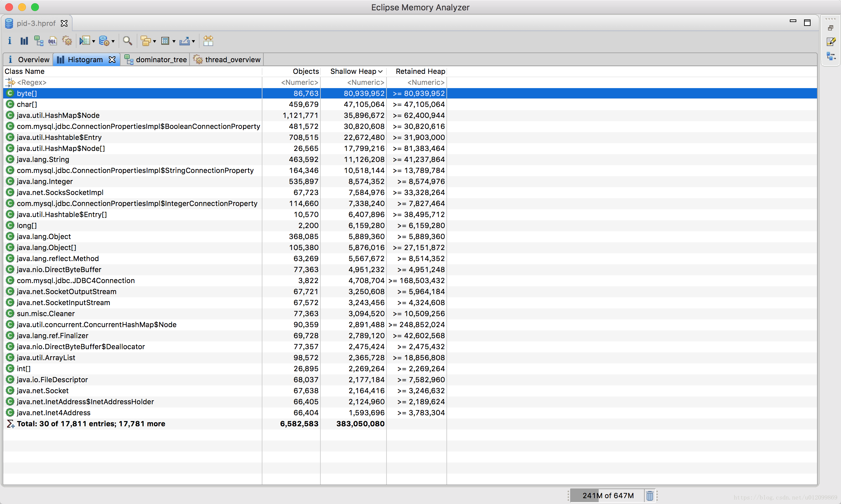Open the report dropdown arrow
Viewport: 841px width, 504px height.
[x=93, y=41]
